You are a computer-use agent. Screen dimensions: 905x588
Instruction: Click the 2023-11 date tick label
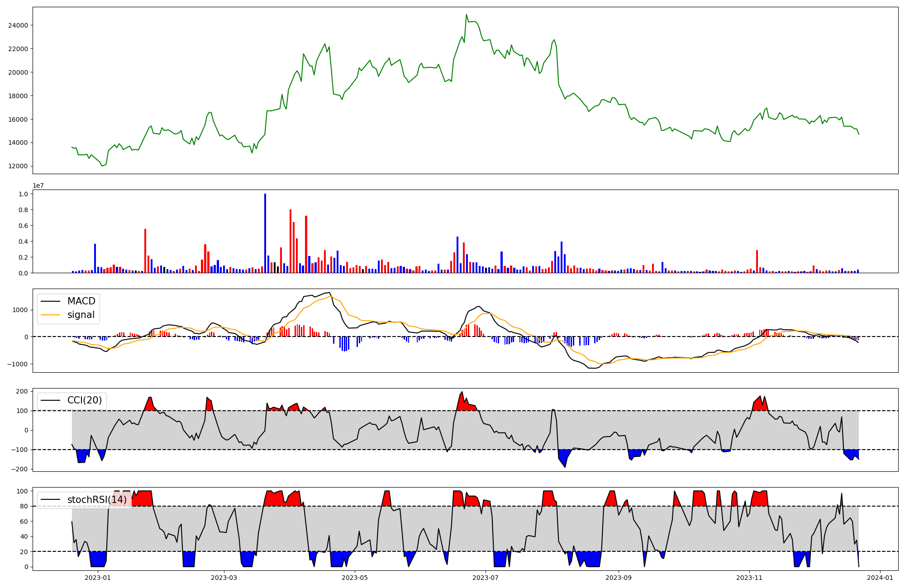click(x=749, y=578)
